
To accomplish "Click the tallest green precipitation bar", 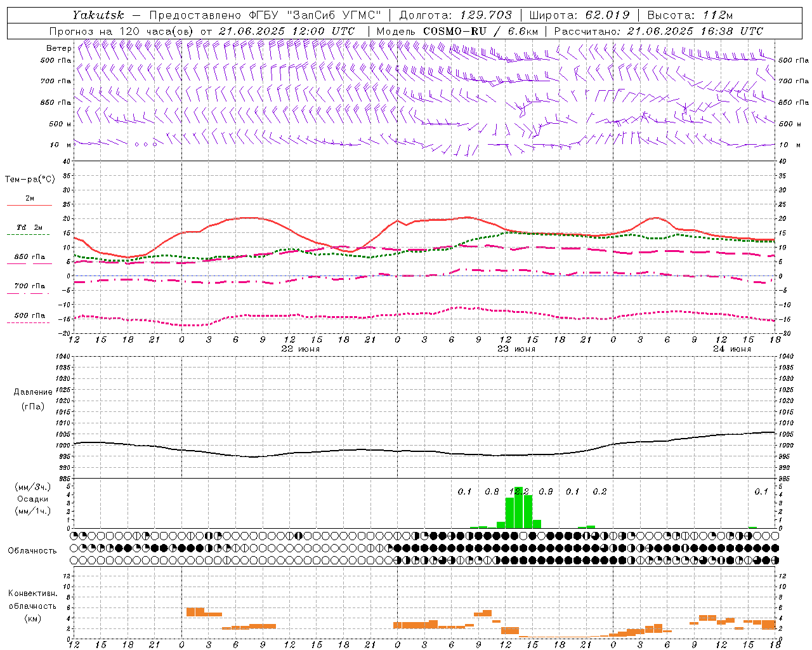I will coord(519,507).
